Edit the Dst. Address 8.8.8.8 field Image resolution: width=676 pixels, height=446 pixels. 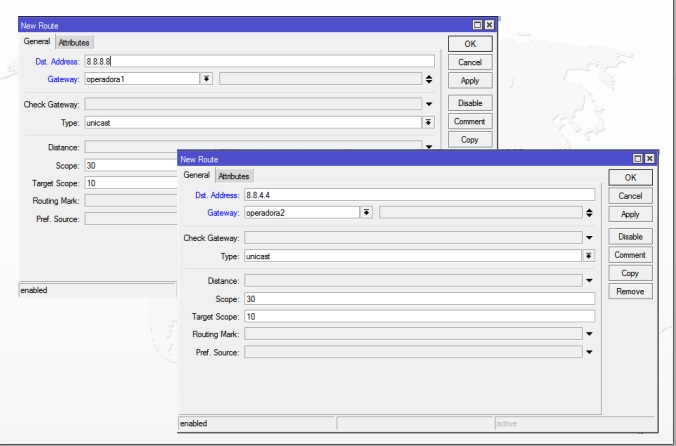260,61
